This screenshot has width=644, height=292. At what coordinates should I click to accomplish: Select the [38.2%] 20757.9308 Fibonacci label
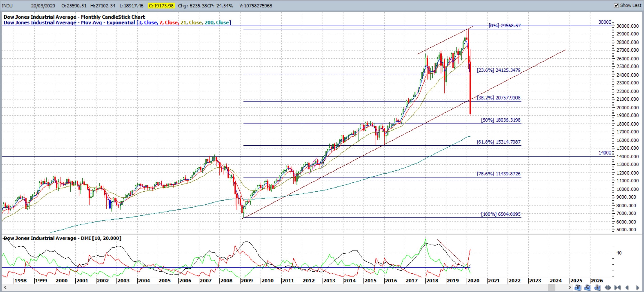coord(498,98)
